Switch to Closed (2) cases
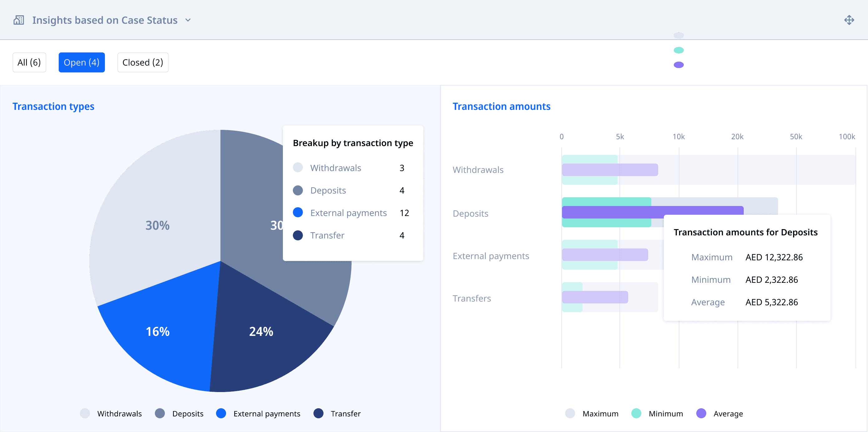This screenshot has width=868, height=432. (142, 62)
